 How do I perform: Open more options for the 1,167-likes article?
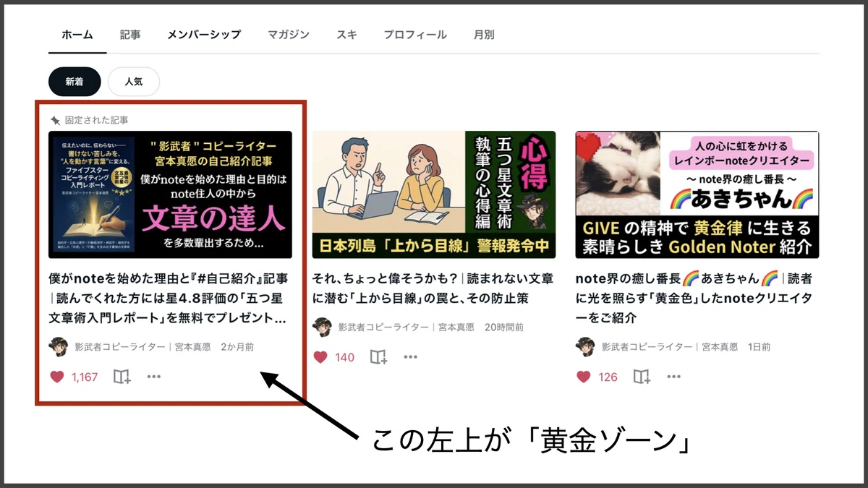[x=154, y=377]
